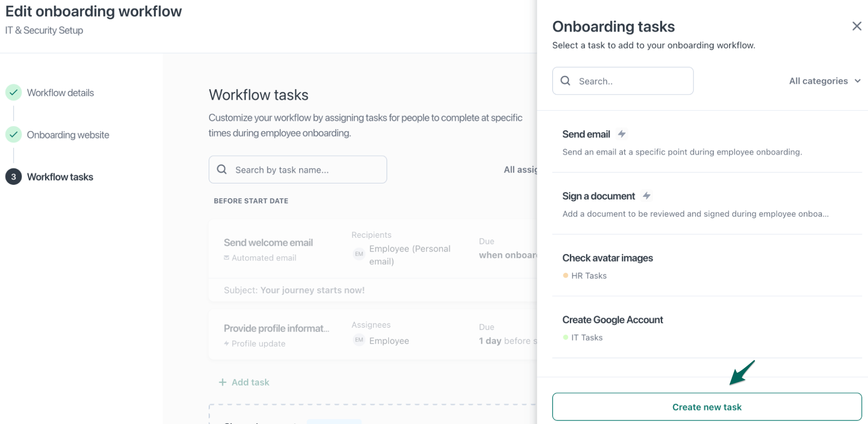Click the lightning icon beside Sign a document
Screen dimensions: 868x424
pos(647,196)
